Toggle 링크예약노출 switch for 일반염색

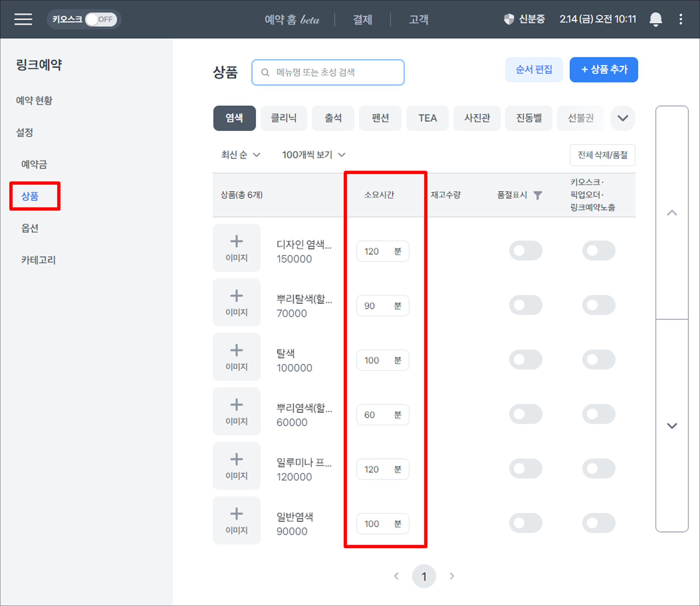[x=598, y=523]
